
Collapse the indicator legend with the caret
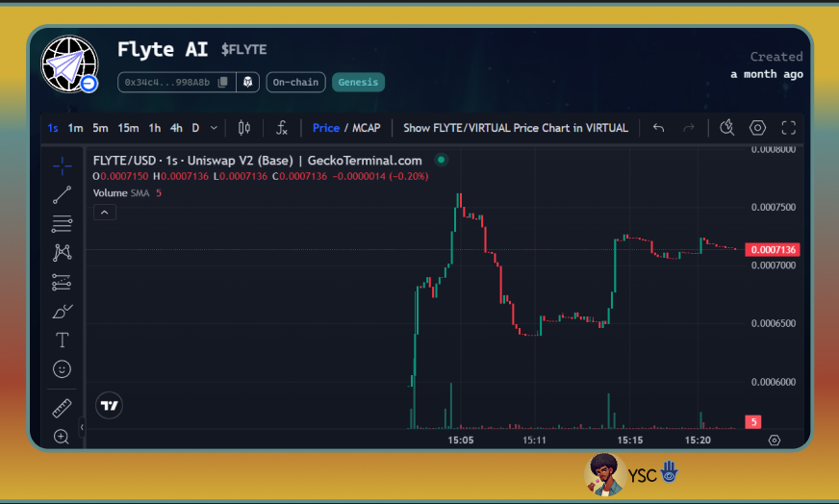(105, 213)
